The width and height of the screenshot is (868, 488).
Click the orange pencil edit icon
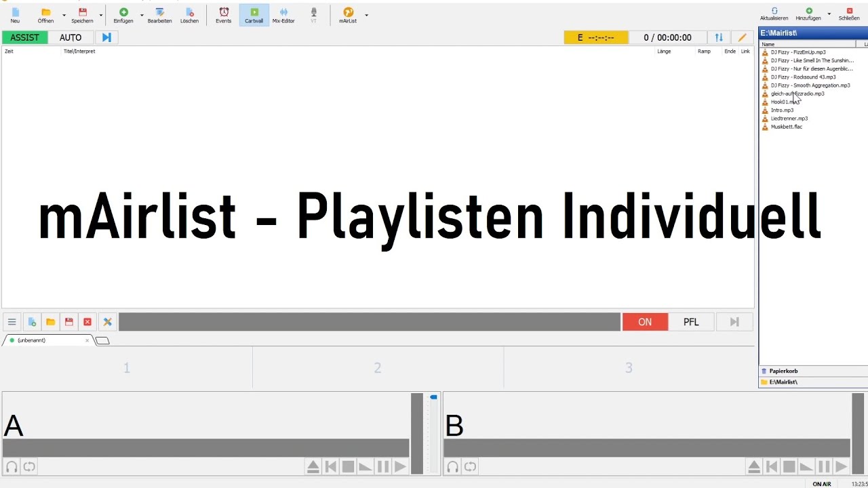tap(743, 37)
